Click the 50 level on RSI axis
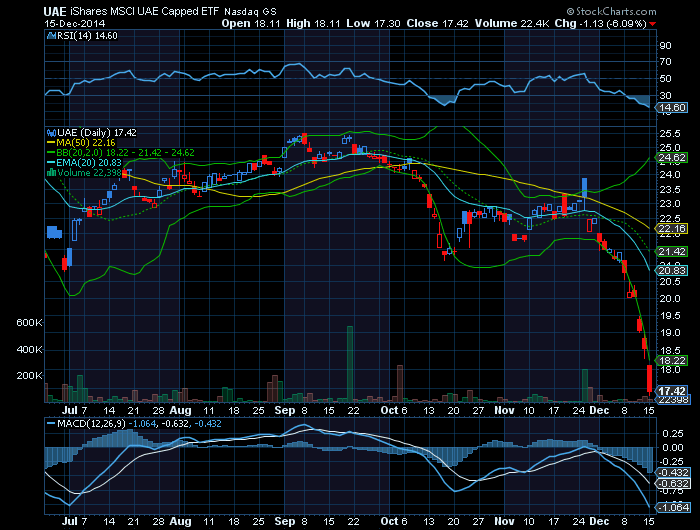700x530 pixels. (x=665, y=79)
